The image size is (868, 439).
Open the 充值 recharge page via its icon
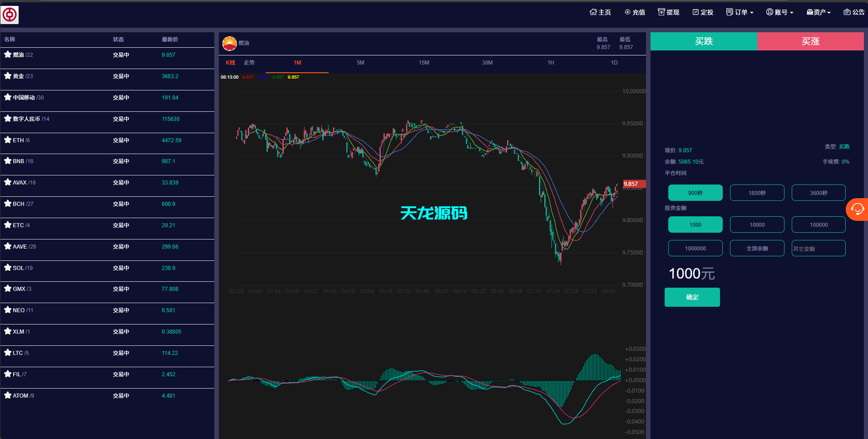click(x=627, y=12)
